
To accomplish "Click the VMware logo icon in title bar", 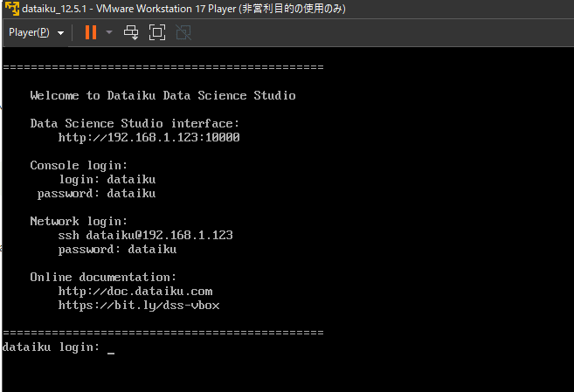I will point(11,9).
